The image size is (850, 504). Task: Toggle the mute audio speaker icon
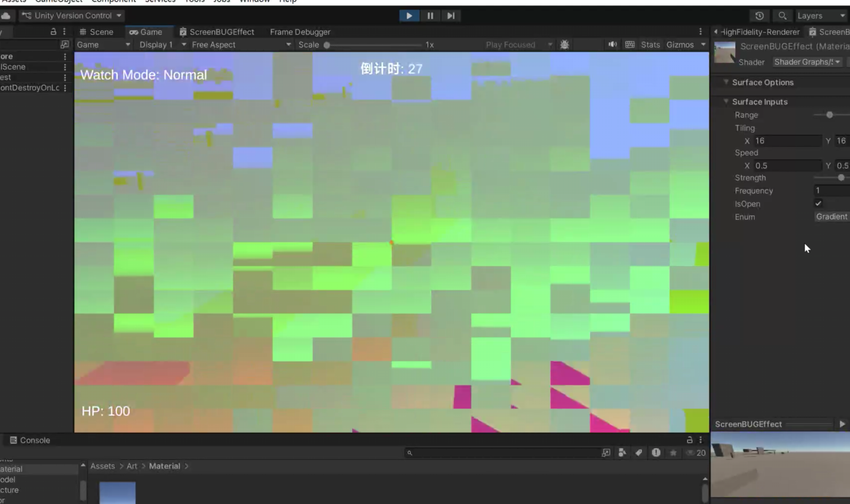612,45
